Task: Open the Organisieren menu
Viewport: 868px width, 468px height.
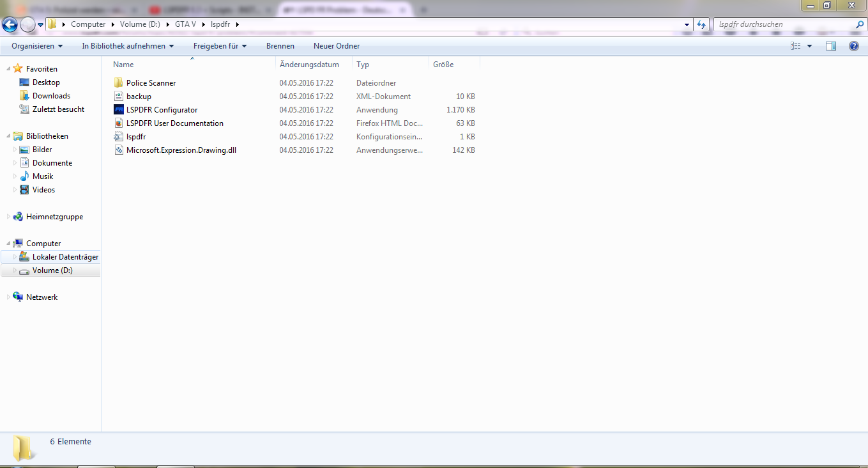Action: click(37, 46)
